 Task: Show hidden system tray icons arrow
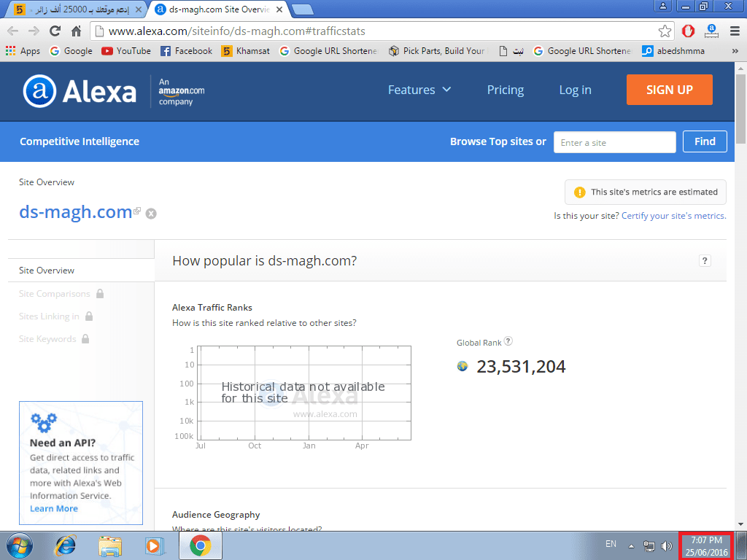tap(631, 545)
